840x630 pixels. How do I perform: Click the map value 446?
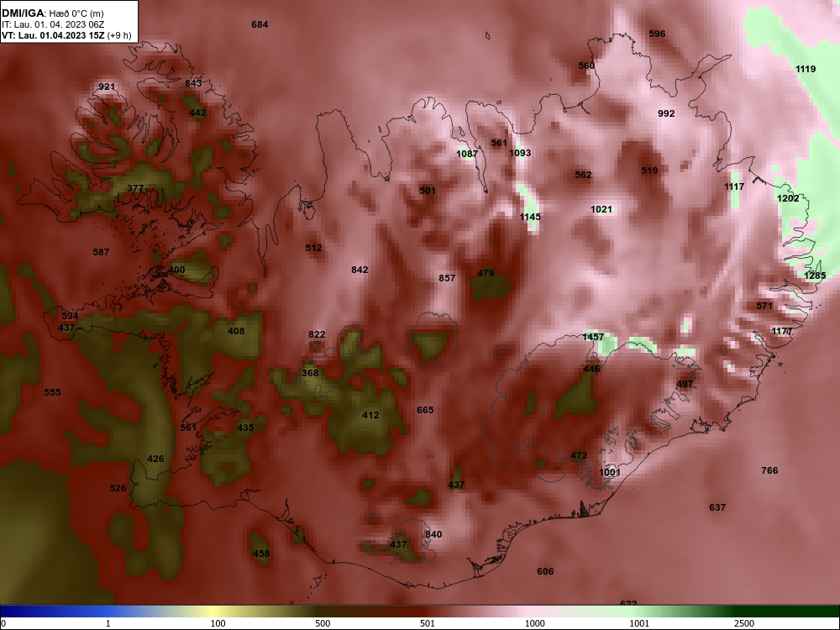(591, 369)
